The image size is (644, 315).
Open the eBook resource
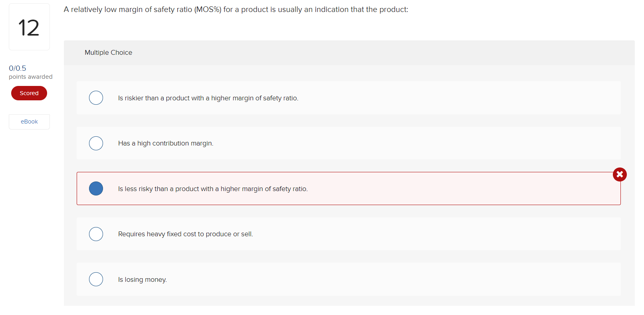click(x=29, y=122)
